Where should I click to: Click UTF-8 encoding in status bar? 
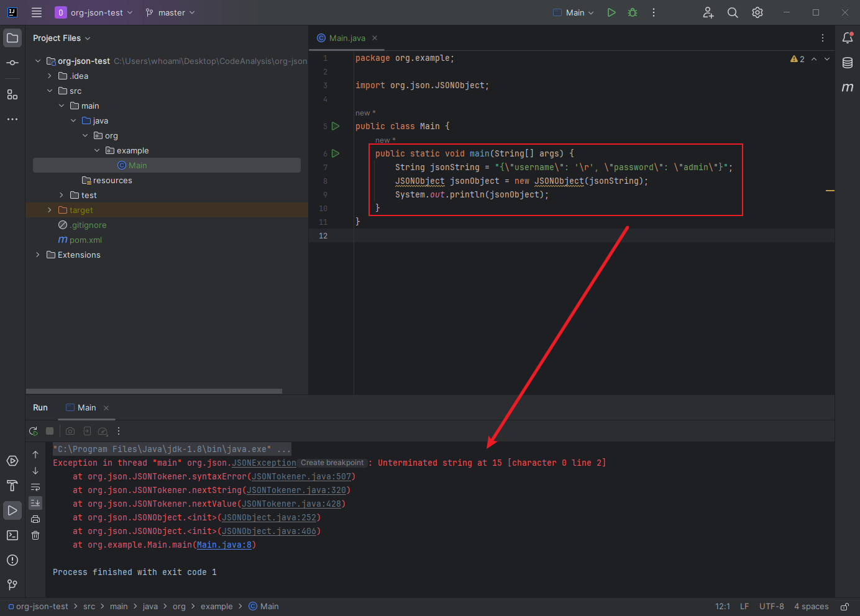772,607
